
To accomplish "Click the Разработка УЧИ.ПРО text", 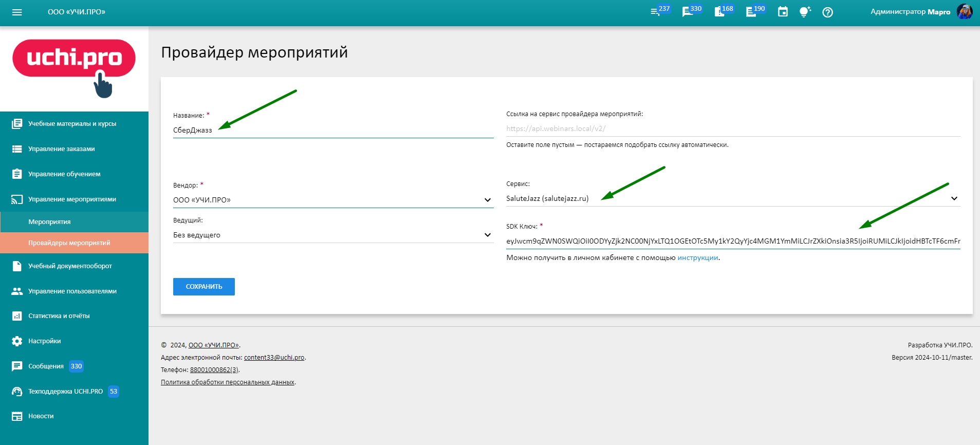I will click(x=940, y=345).
